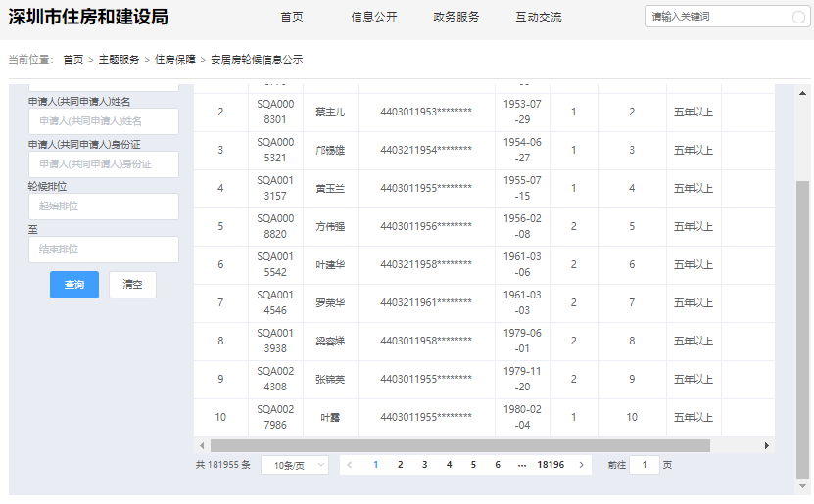The height and width of the screenshot is (504, 814).
Task: Click the SQA0008301 record number cell
Action: coord(275,112)
